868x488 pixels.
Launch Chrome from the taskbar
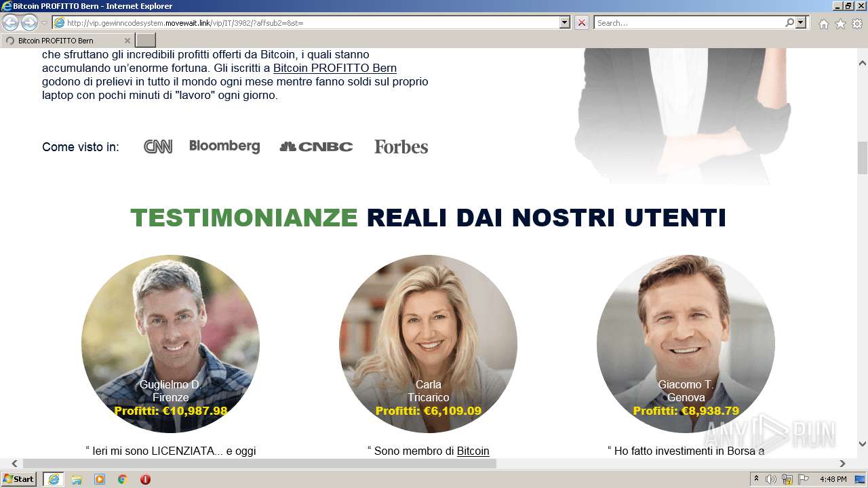(123, 479)
